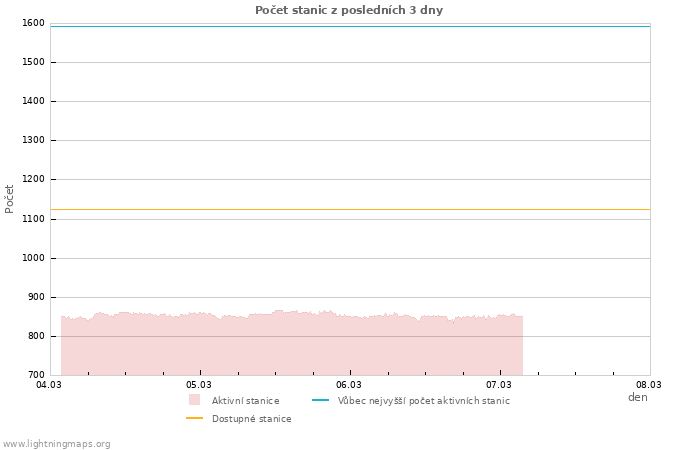Click the 1600 y-axis value

(33, 23)
